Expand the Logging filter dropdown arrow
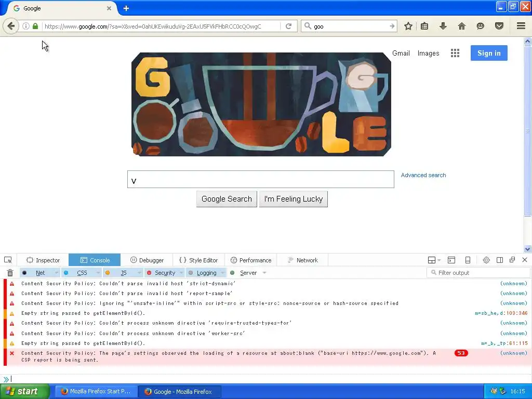Screen dimensions: 532x399 click(222, 273)
